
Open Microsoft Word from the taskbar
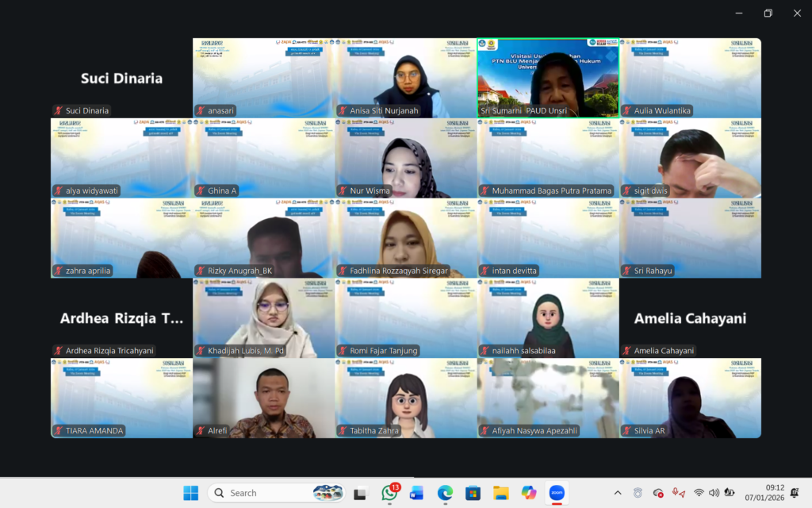416,493
